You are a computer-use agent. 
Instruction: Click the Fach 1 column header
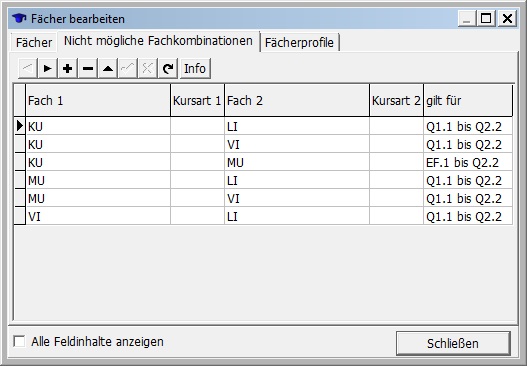[x=98, y=100]
